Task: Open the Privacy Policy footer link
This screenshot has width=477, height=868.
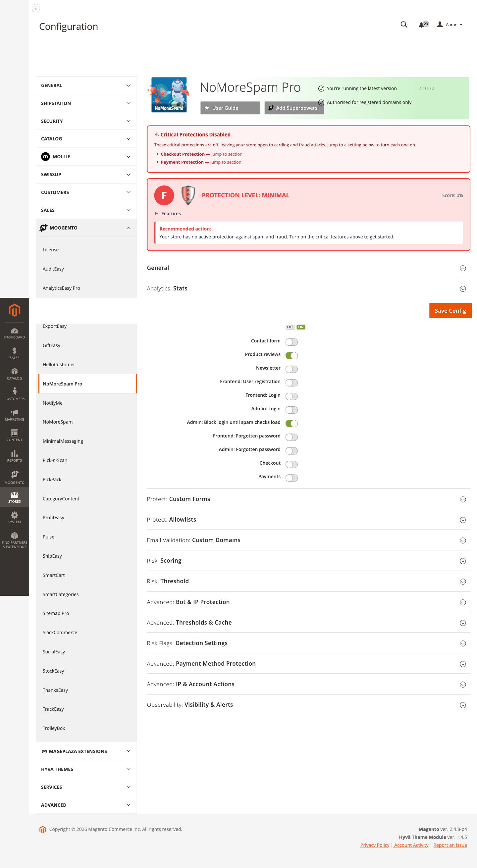Action: coord(375,845)
